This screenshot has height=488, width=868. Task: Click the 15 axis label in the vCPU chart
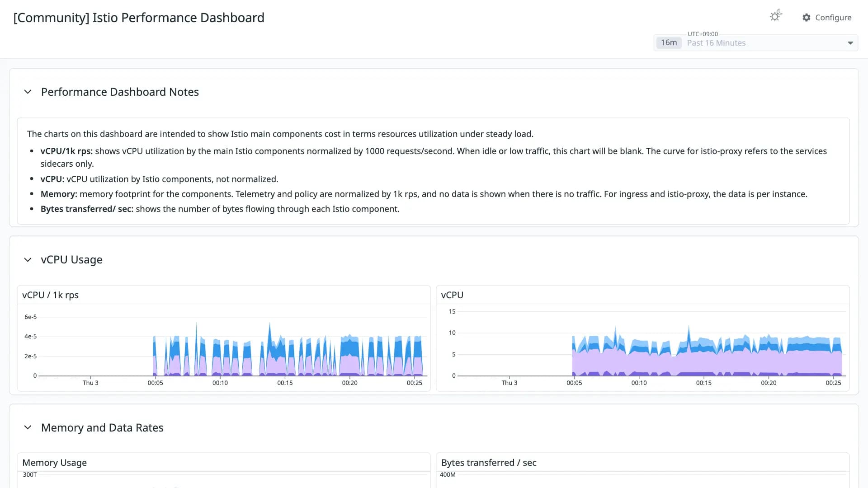[452, 312]
